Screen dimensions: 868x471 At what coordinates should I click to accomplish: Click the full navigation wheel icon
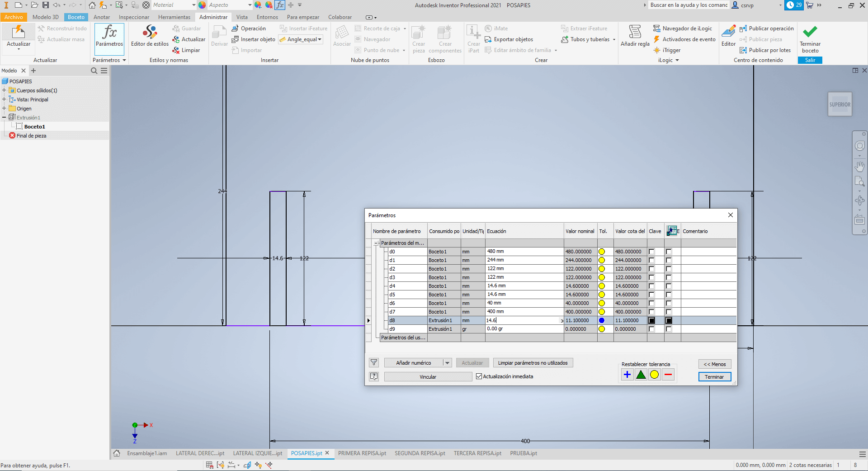click(x=859, y=146)
